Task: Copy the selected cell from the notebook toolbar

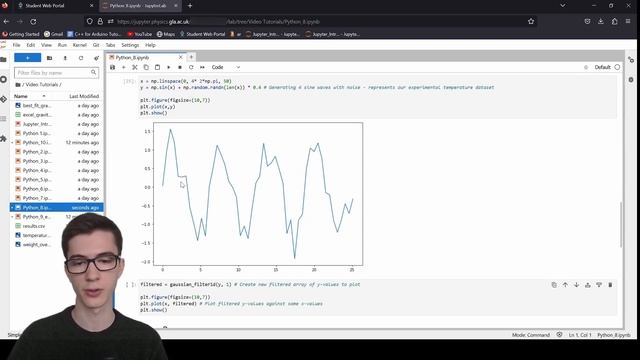Action: click(146, 67)
